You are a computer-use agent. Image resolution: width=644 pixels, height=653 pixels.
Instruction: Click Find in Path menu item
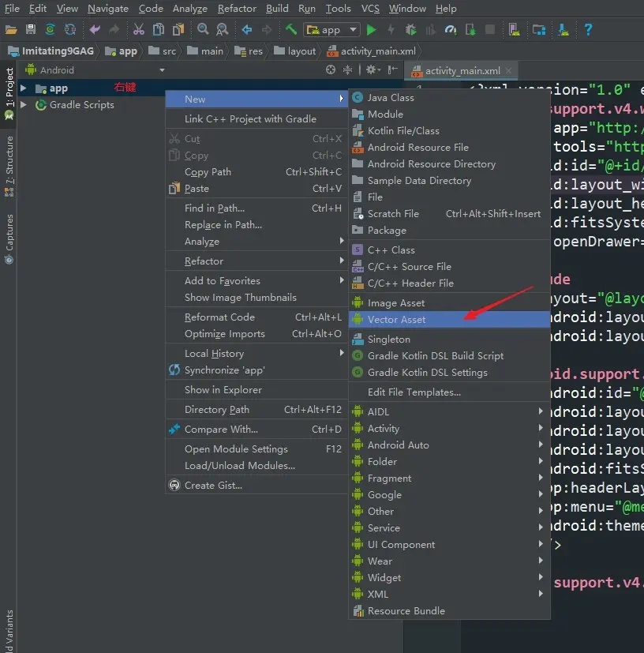point(256,208)
